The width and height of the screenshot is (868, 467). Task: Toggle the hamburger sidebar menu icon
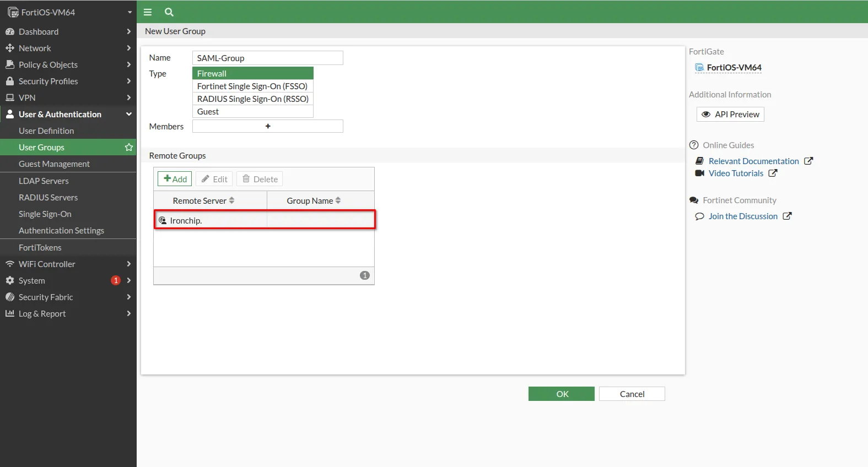point(148,12)
